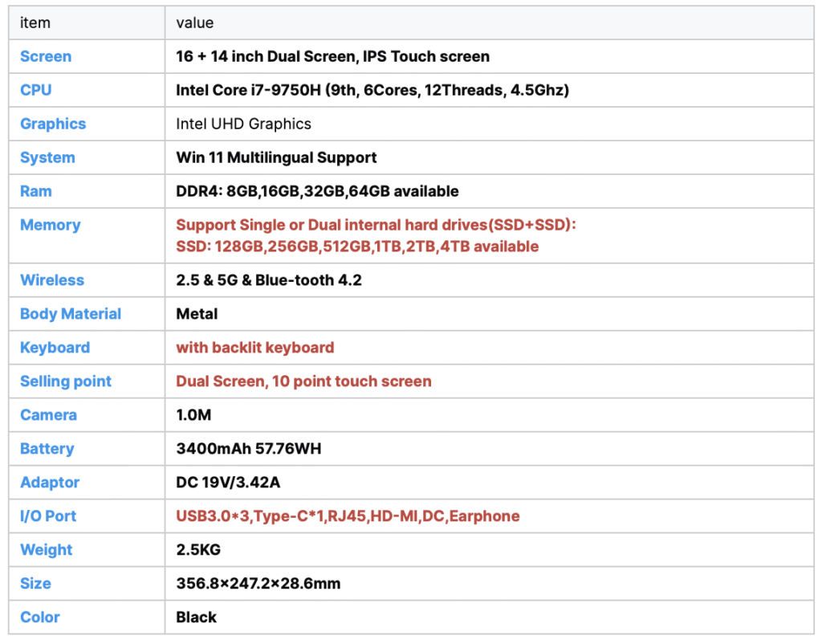Click the Intel UHD Graphics value cell

[243, 124]
